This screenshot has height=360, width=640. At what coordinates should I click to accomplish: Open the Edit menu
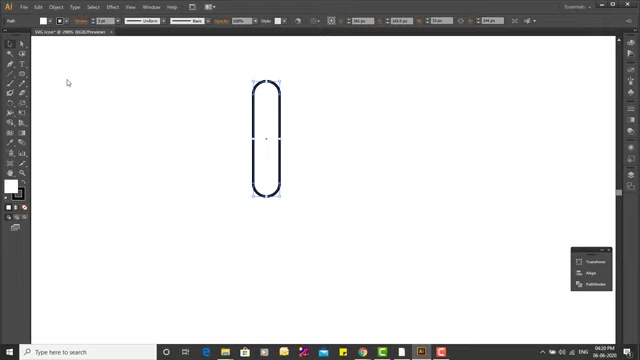click(38, 7)
